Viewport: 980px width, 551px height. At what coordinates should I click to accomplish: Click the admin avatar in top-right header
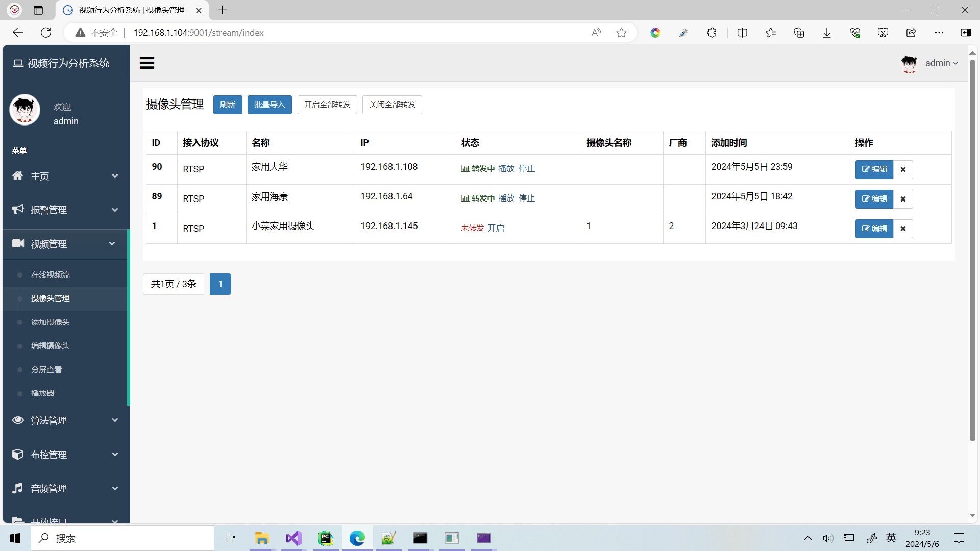tap(909, 63)
